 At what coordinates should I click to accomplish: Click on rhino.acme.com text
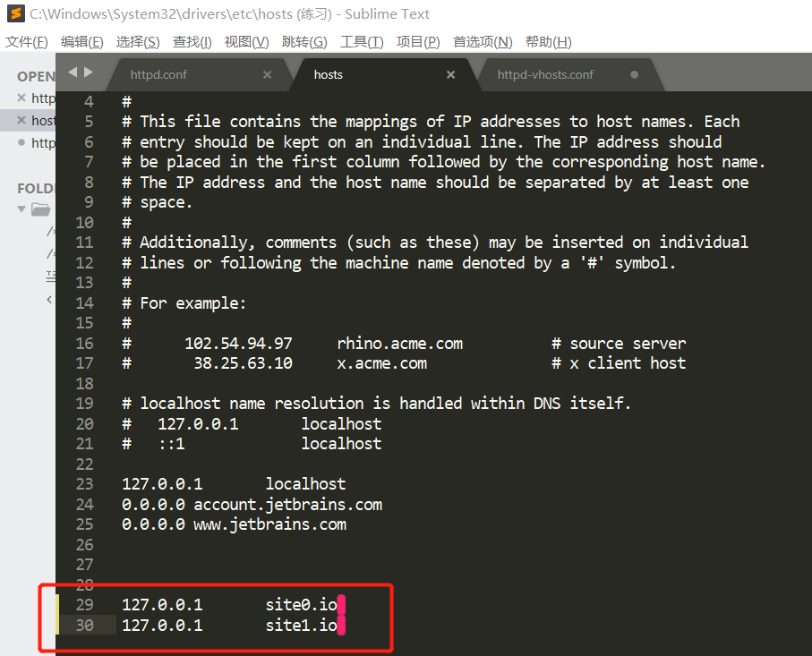pyautogui.click(x=400, y=344)
